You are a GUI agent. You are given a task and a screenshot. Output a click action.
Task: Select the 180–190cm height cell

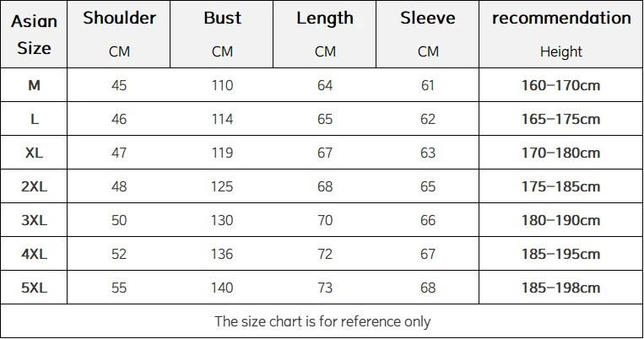[x=561, y=220]
